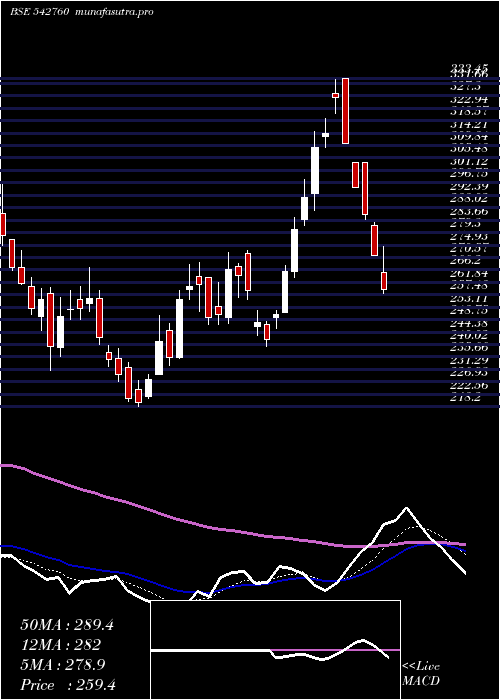Viewport: 500px width, 700px height.
Task: Select the 314.21 price axis label
Action: click(x=469, y=124)
